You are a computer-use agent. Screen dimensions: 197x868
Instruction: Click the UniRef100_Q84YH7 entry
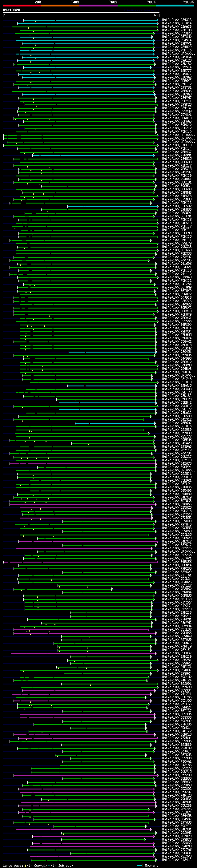click(177, 98)
